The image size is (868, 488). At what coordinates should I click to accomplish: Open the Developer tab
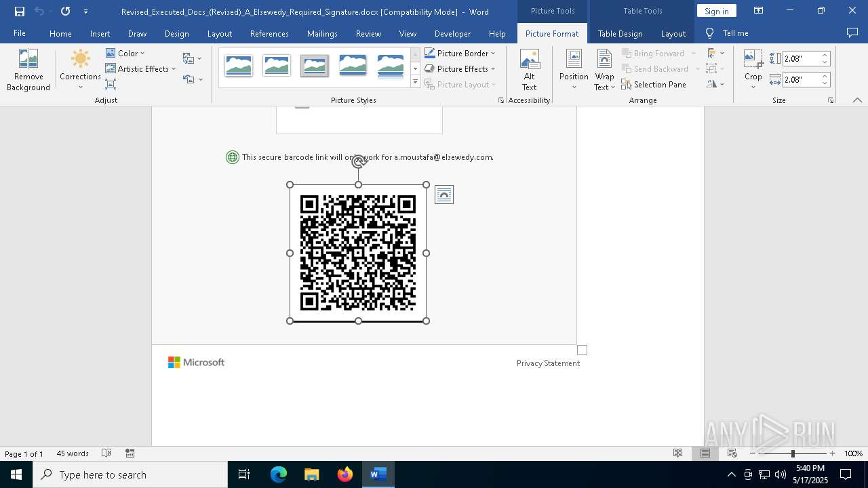[x=452, y=33]
